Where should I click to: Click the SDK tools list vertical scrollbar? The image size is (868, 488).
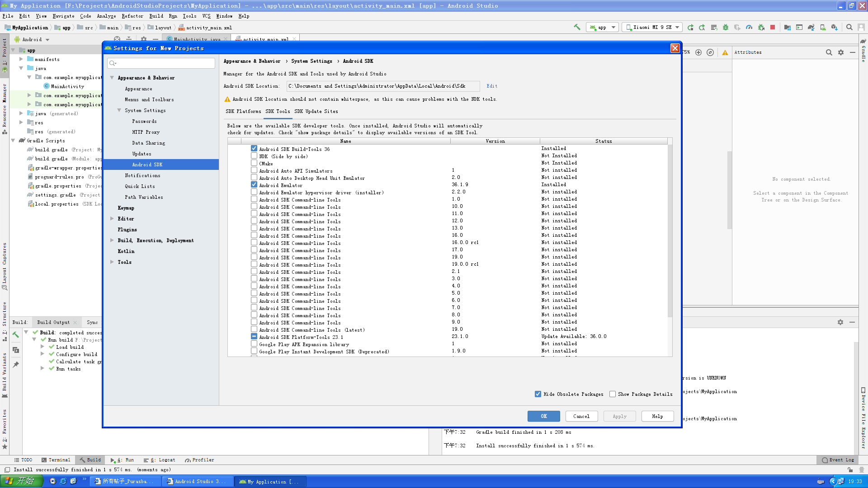coord(670,230)
